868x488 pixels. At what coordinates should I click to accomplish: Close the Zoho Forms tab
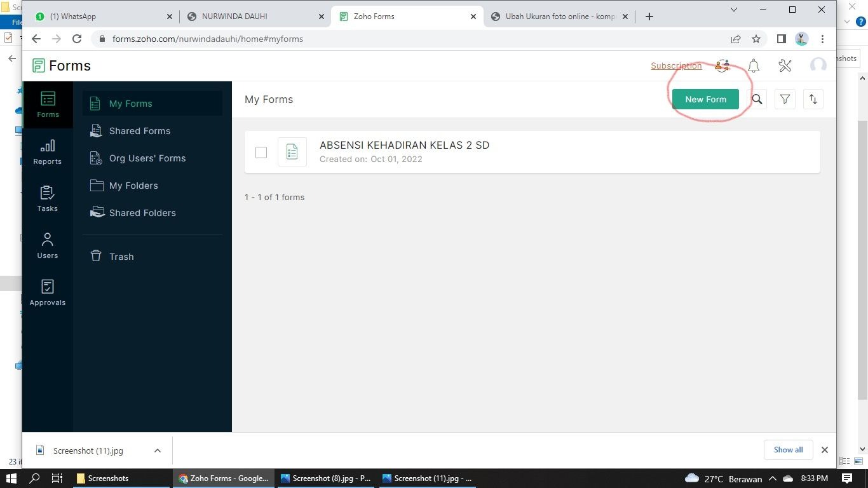(x=473, y=17)
